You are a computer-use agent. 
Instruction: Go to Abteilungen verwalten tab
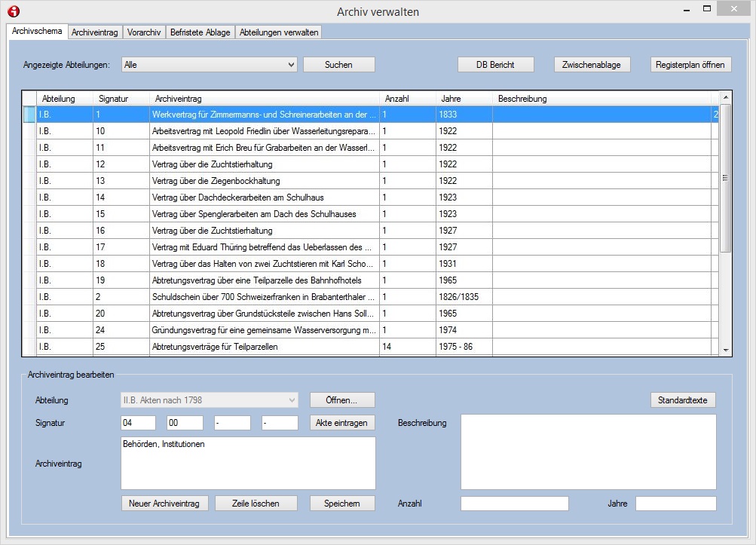click(279, 32)
